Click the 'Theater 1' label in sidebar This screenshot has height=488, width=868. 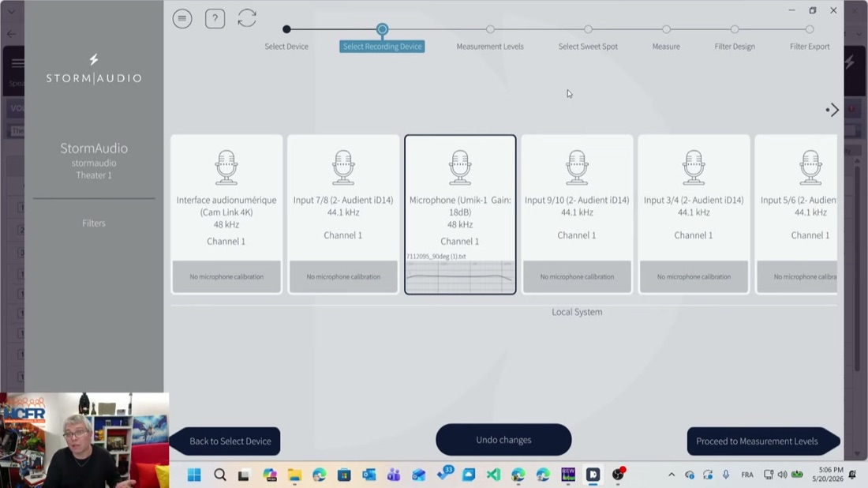[x=94, y=175]
